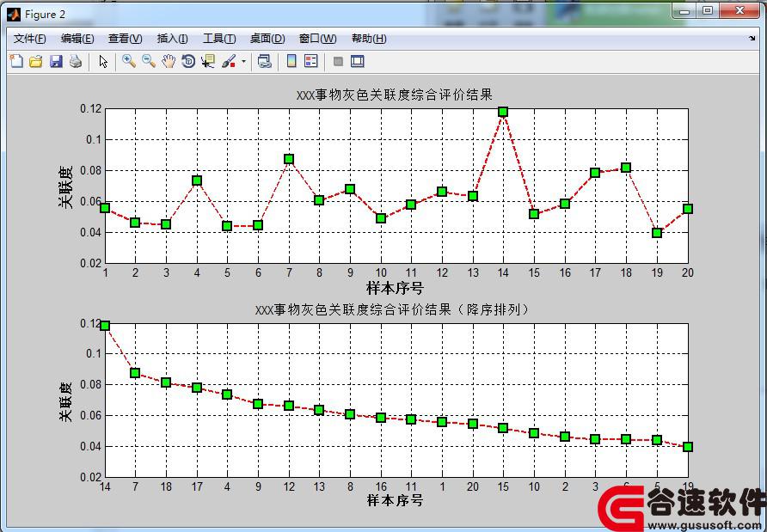This screenshot has height=532, width=767.
Task: Click the marker at sample 7 in the upper plot
Action: pos(289,159)
